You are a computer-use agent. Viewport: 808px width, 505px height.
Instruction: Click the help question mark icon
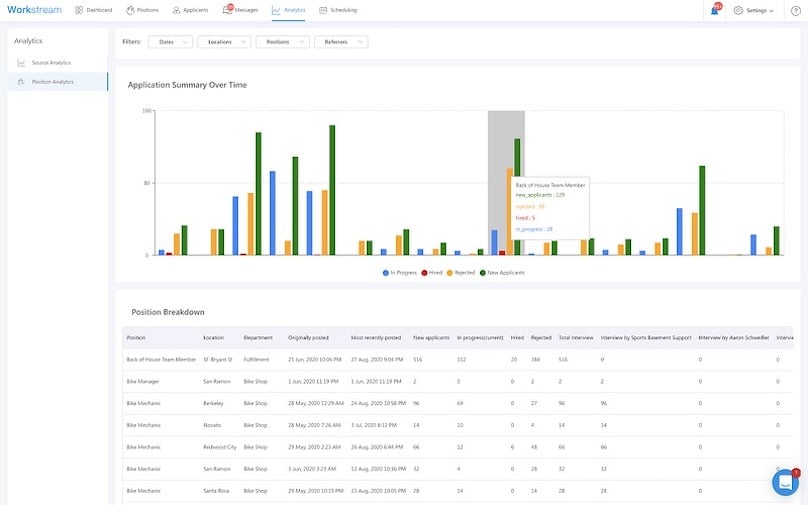[795, 10]
